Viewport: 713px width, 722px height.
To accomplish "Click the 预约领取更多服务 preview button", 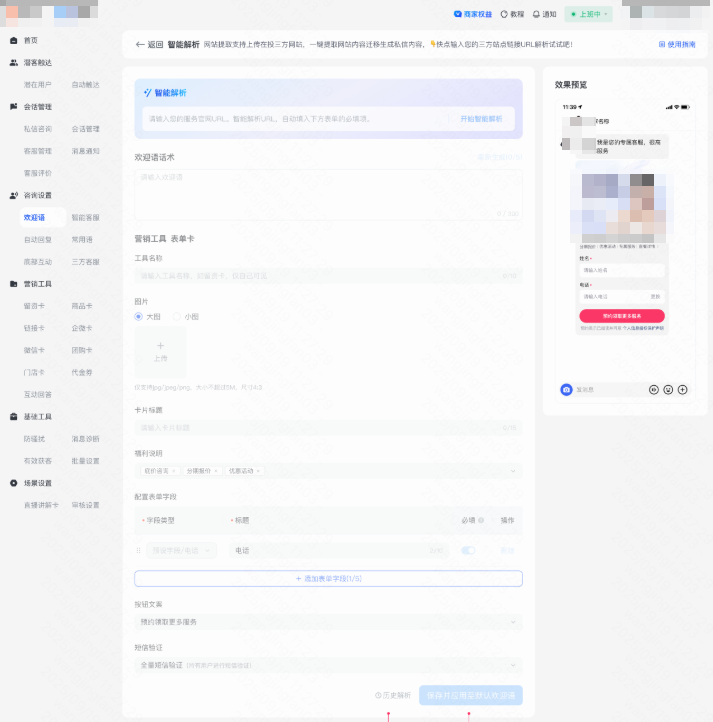I will coord(622,316).
